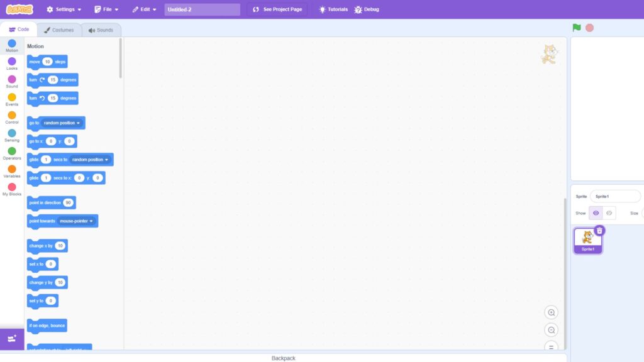This screenshot has height=362, width=644.
Task: Click the set x to value field
Action: [x=51, y=264]
